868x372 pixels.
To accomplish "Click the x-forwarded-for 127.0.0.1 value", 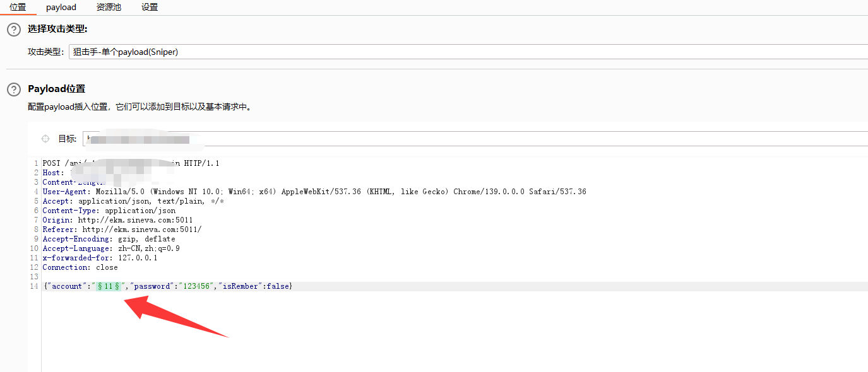I will [x=138, y=258].
